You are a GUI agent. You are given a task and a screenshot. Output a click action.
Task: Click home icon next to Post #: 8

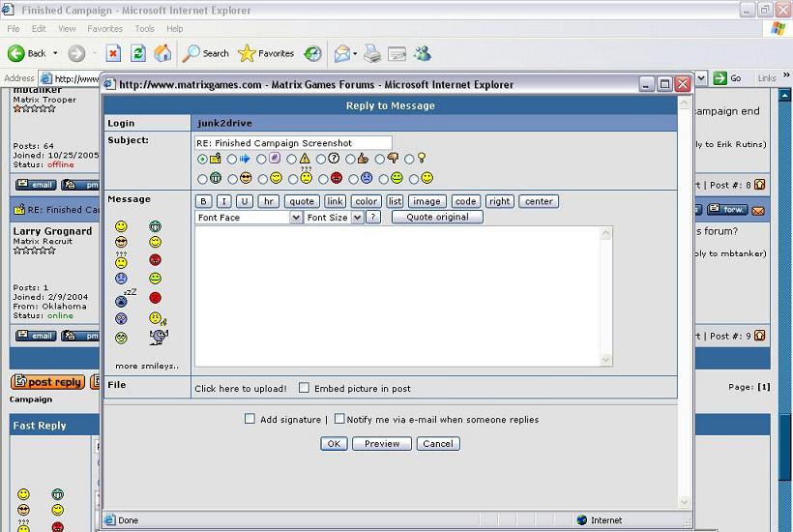click(759, 185)
